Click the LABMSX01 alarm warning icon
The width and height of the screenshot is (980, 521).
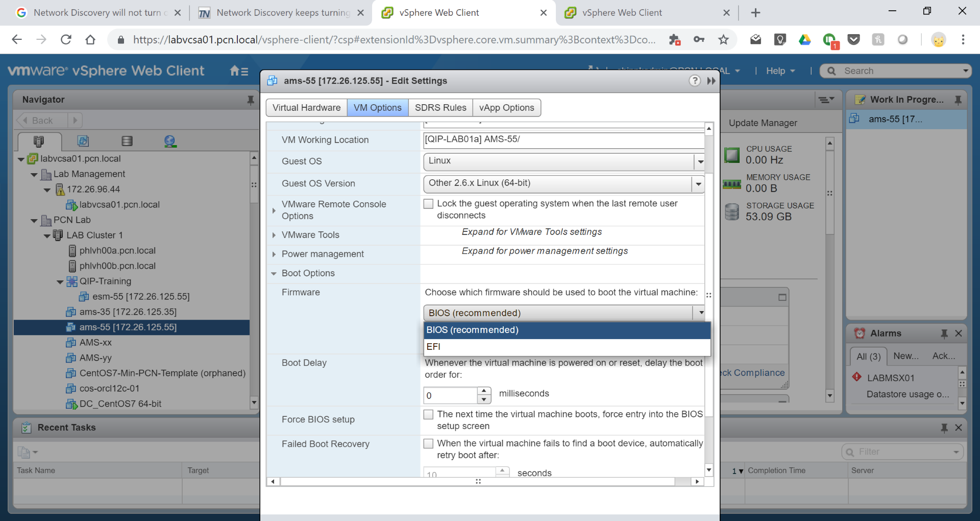857,377
